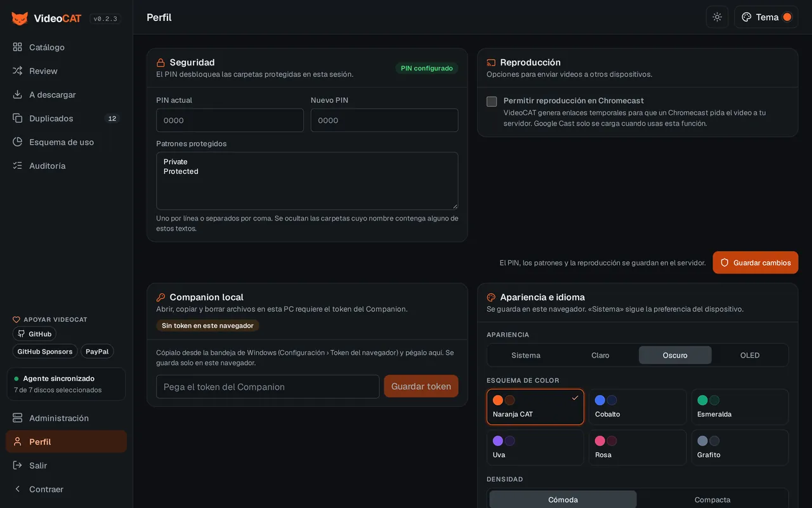Viewport: 812px width, 508px height.
Task: Collapse the sidebar with Contraer
Action: point(66,489)
